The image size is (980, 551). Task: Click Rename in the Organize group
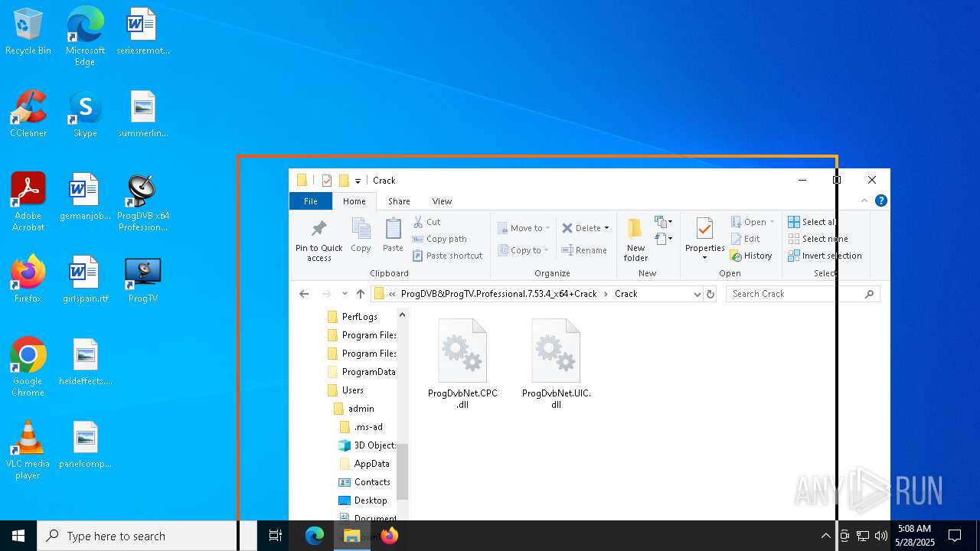(584, 250)
